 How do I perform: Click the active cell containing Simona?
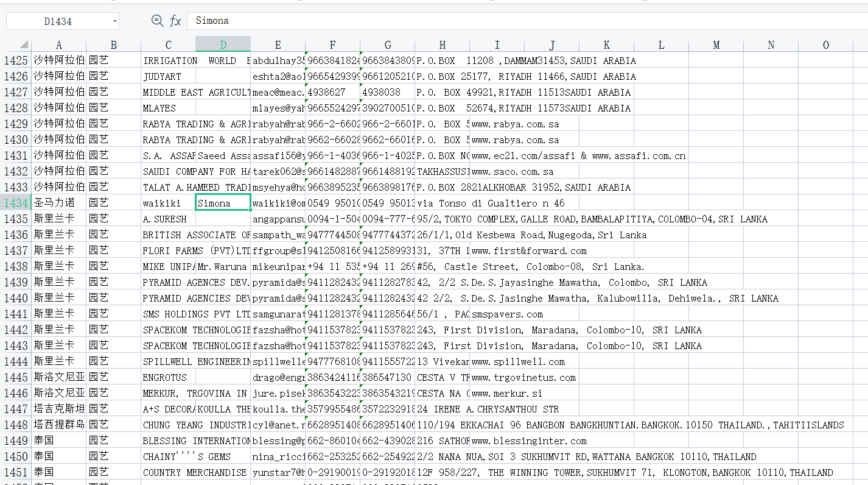click(223, 203)
